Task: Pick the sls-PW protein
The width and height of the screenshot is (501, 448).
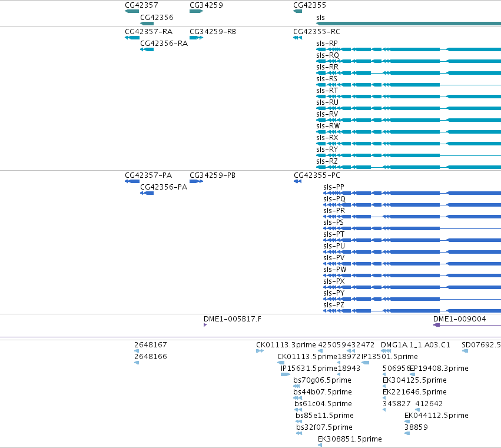Action: (412, 276)
